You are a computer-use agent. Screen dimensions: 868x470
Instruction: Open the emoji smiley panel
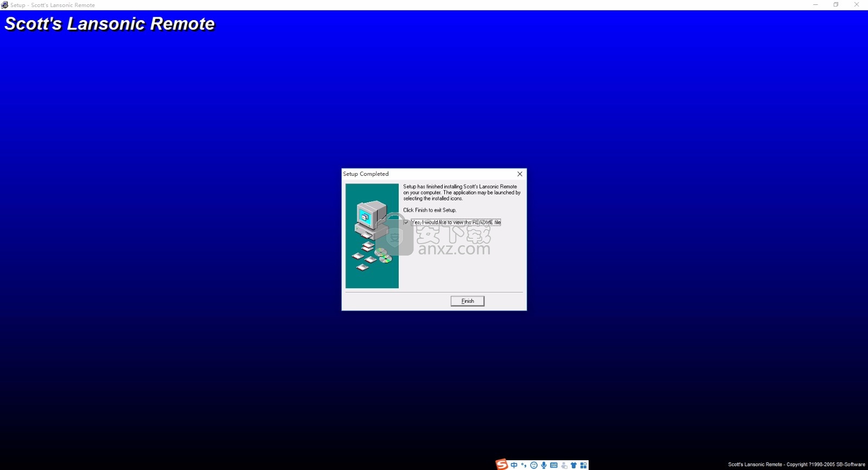[534, 465]
